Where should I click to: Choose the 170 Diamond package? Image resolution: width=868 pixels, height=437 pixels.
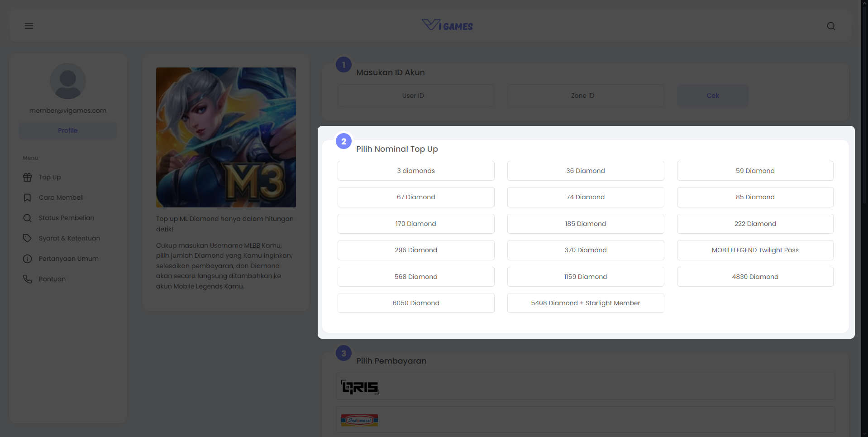[416, 224]
